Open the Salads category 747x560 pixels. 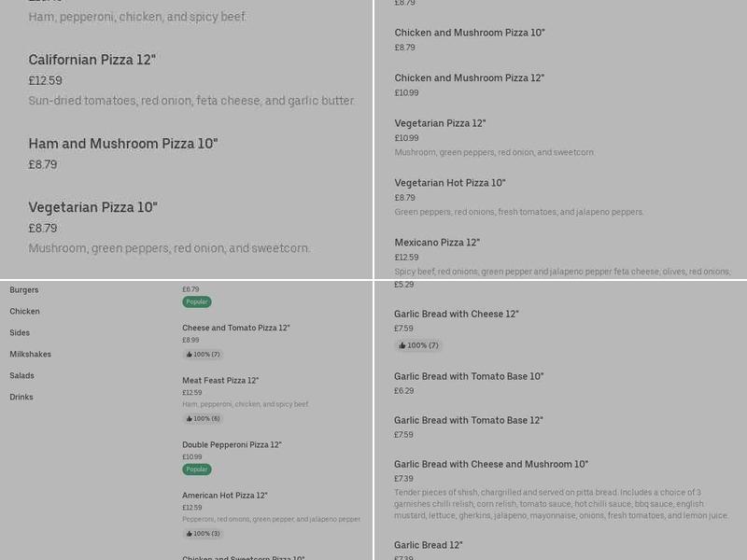(x=21, y=376)
